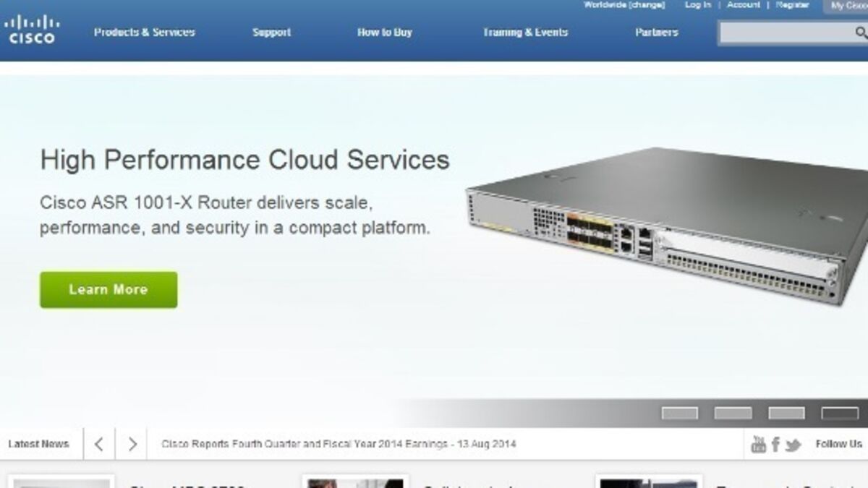Open the How to Buy menu

point(384,33)
